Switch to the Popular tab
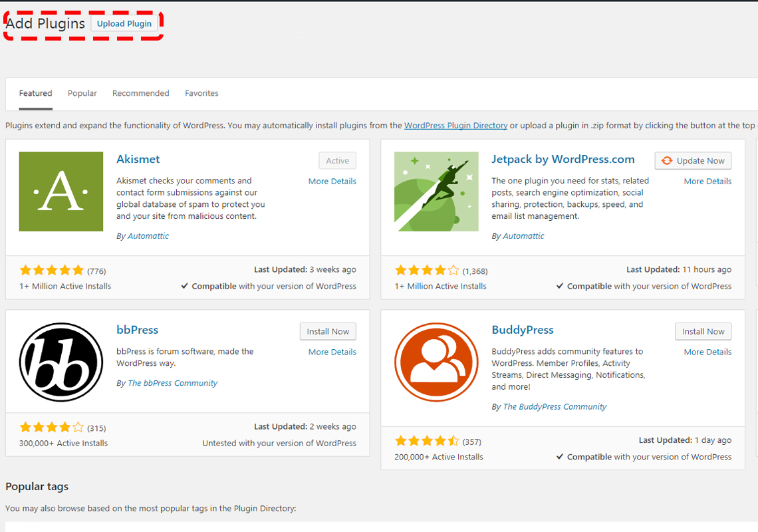Screen dimensions: 758x532 [x=82, y=93]
